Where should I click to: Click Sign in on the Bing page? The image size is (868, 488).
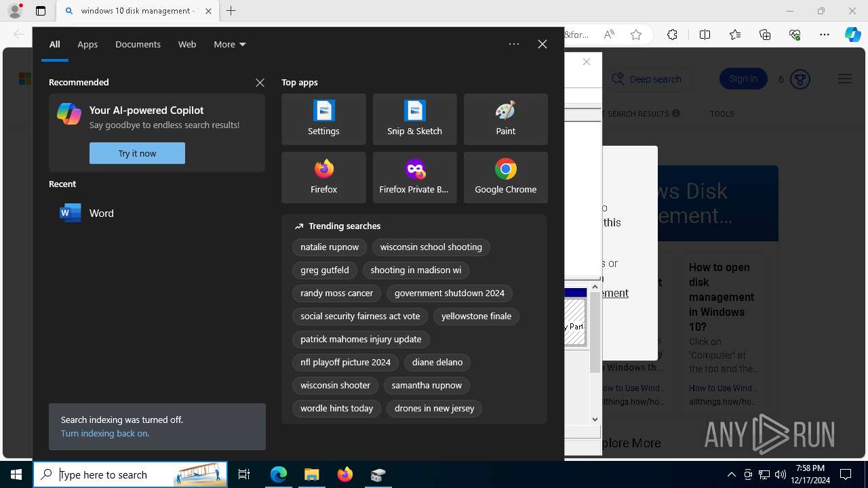click(743, 79)
